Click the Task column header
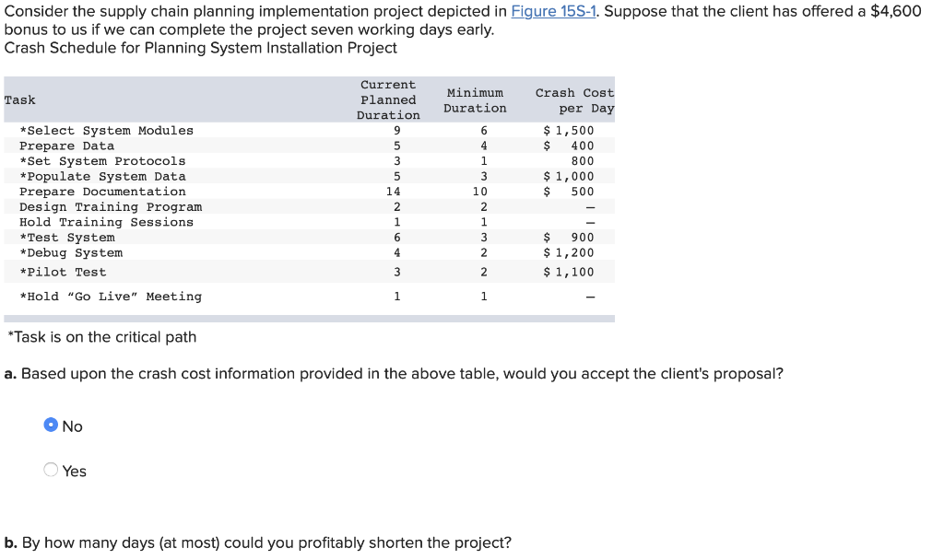This screenshot has width=944, height=560. [x=20, y=99]
